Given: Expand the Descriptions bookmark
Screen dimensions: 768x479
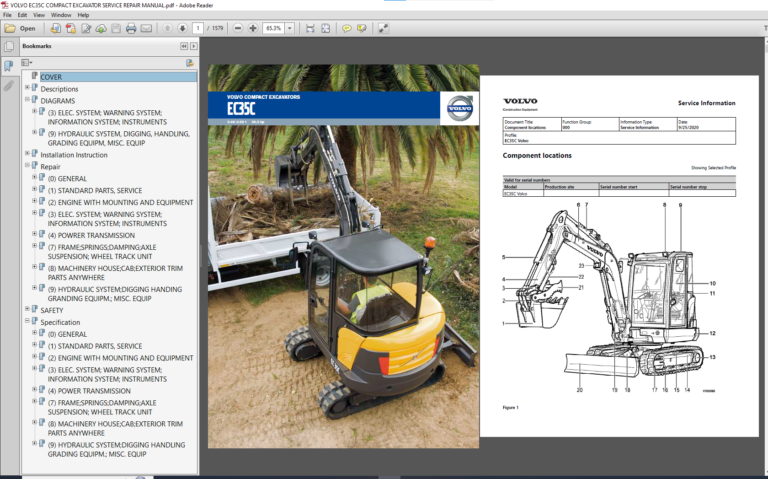Looking at the screenshot, I should [27, 88].
